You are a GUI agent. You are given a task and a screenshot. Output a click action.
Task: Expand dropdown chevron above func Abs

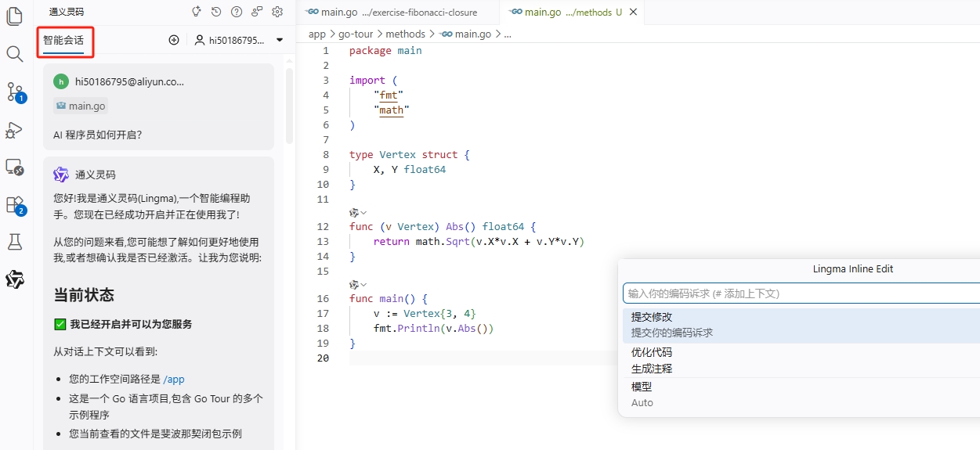pos(363,213)
